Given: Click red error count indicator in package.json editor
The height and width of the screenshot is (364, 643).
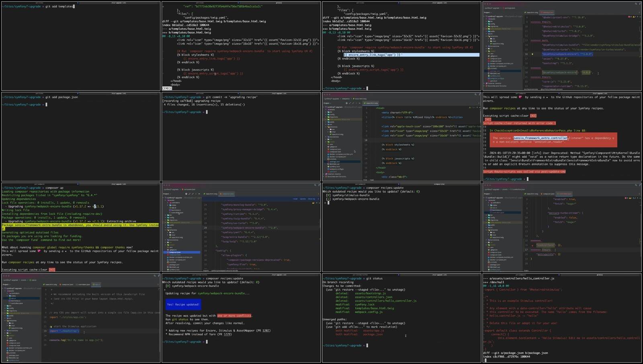Looking at the screenshot, I should (629, 17).
